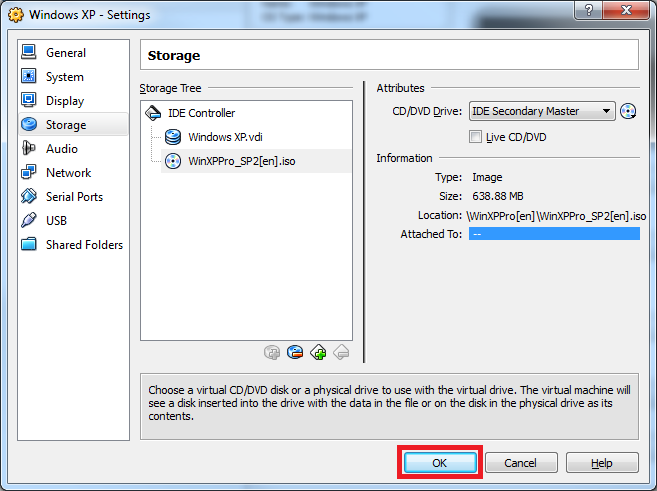
Task: Click the General monitor icon
Action: pyautogui.click(x=29, y=52)
